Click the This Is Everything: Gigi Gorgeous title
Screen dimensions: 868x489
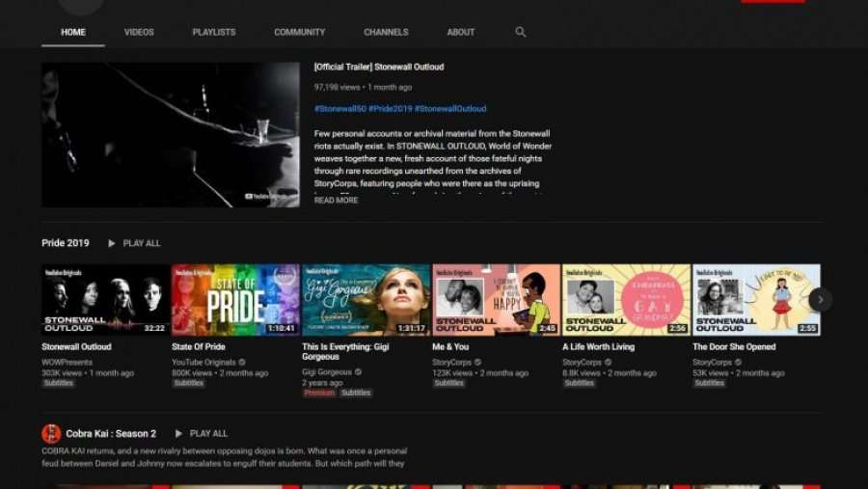(345, 352)
